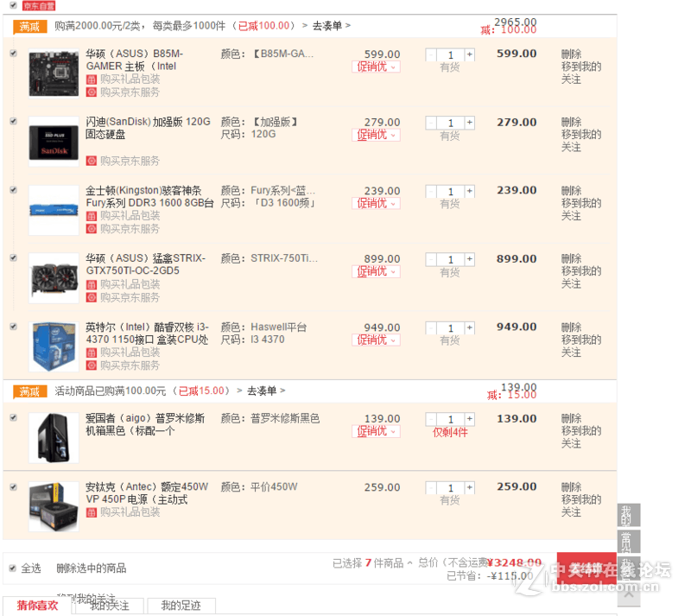
Task: Expand 促销优惠 dropdown for ASUS GTX750TI card
Action: pos(376,271)
